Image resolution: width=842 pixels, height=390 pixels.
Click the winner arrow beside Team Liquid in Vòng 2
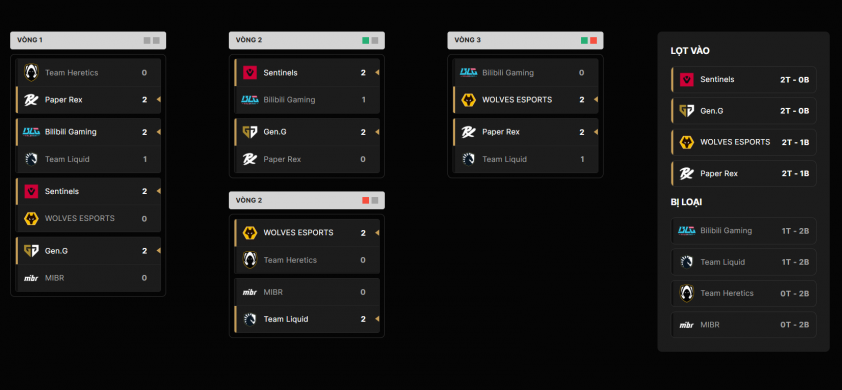coord(377,319)
